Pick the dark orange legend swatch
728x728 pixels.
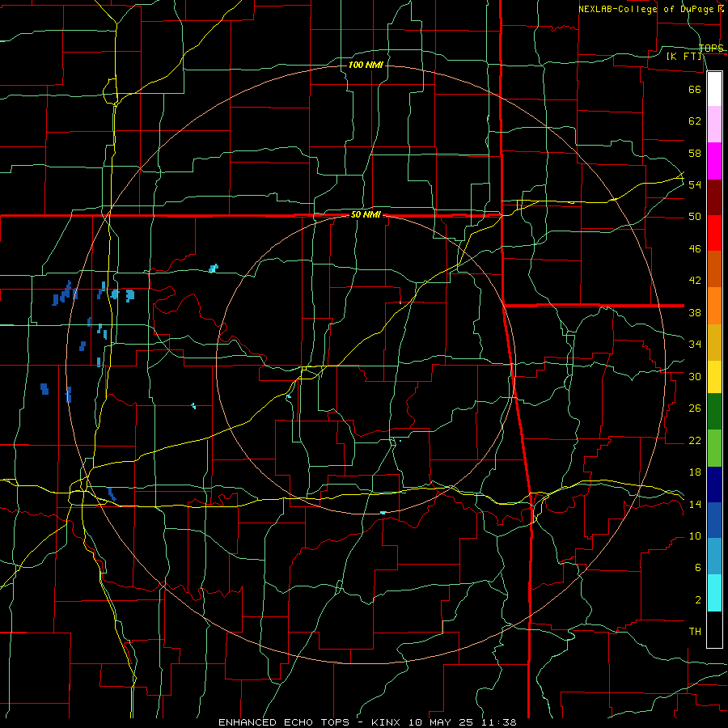[714, 269]
